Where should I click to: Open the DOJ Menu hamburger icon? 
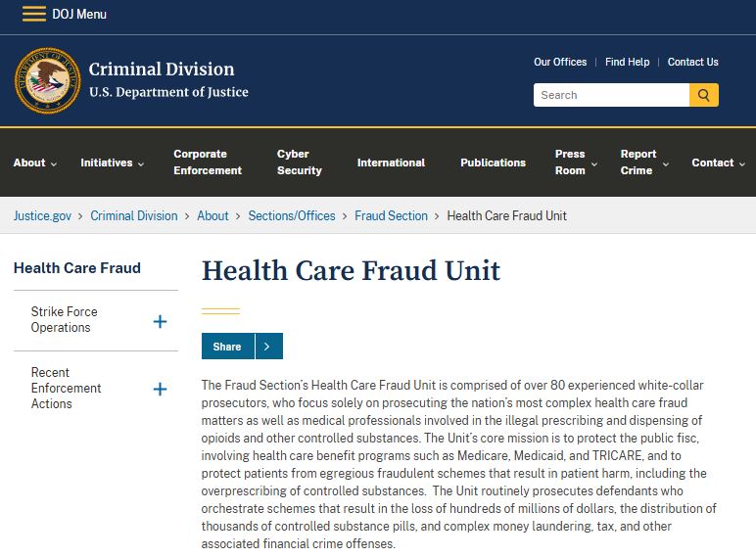(33, 14)
